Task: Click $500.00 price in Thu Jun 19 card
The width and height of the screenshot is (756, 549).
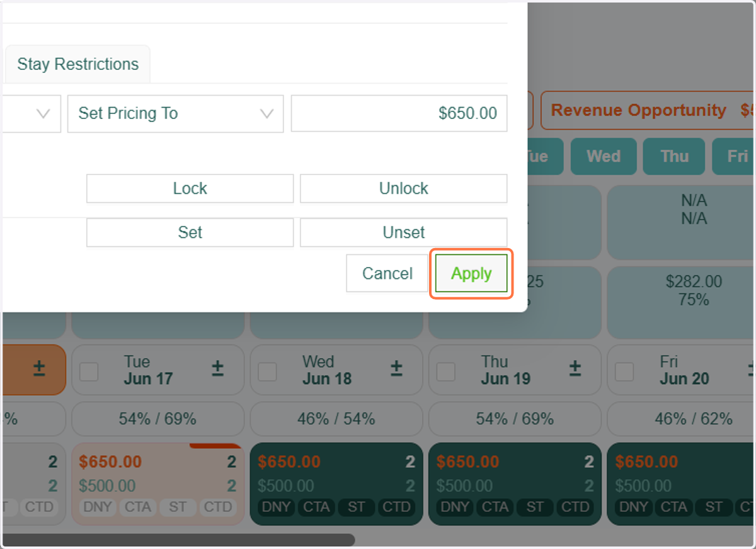Action: click(464, 486)
